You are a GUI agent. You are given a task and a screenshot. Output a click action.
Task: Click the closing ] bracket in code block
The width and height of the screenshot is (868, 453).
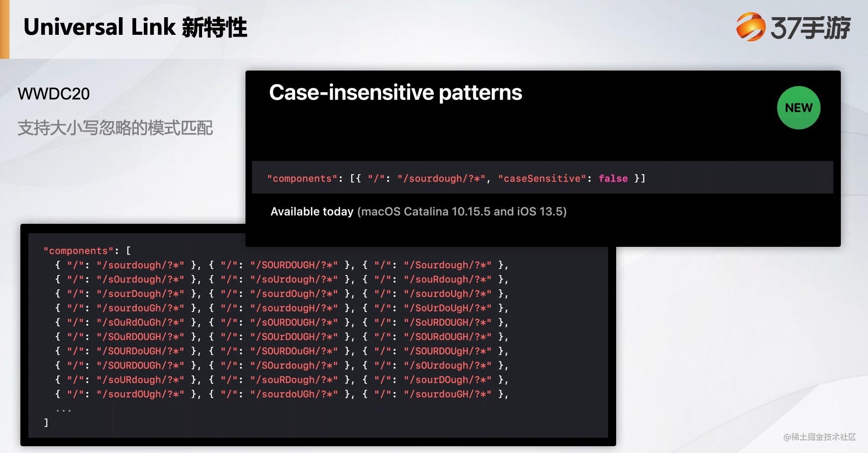pos(46,423)
